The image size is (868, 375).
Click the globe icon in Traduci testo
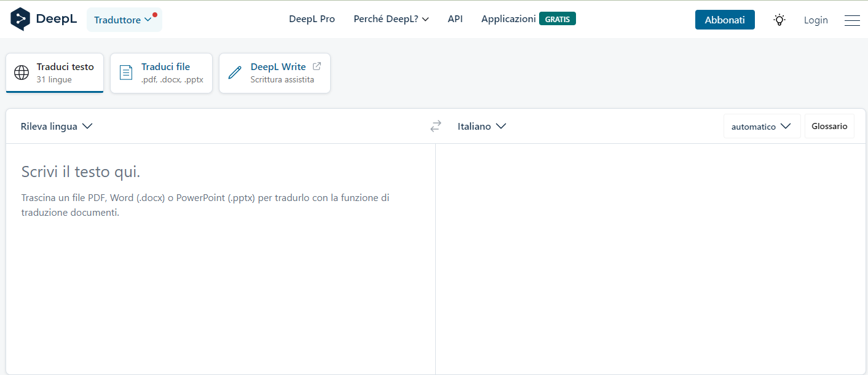[22, 73]
